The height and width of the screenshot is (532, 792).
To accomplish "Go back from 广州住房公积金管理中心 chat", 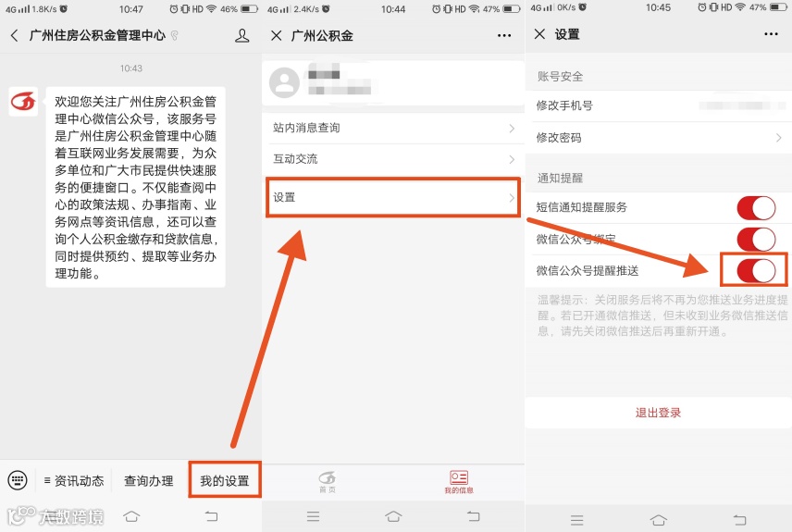I will [14, 35].
